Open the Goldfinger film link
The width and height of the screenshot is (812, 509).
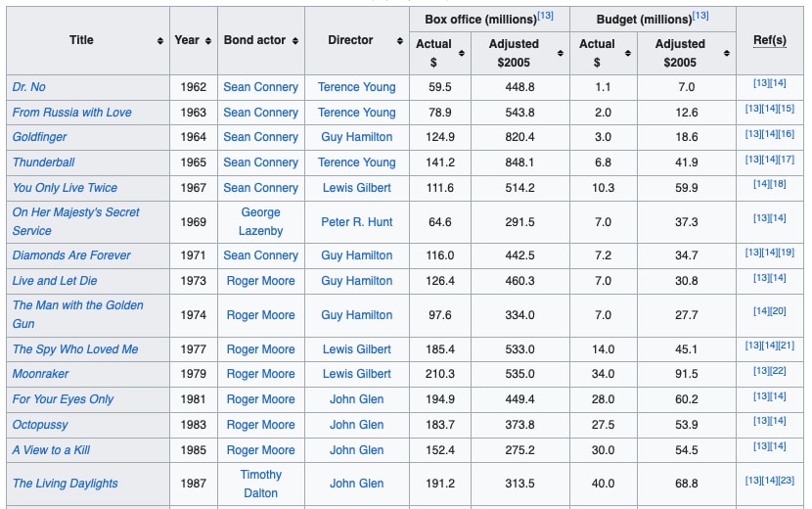(x=39, y=137)
